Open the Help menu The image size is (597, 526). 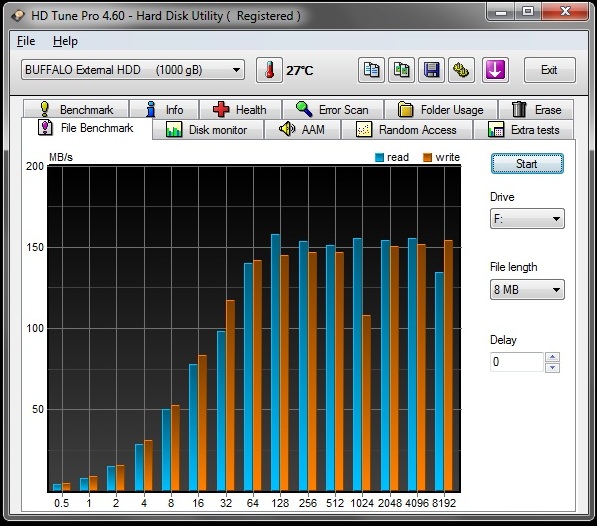coord(65,41)
